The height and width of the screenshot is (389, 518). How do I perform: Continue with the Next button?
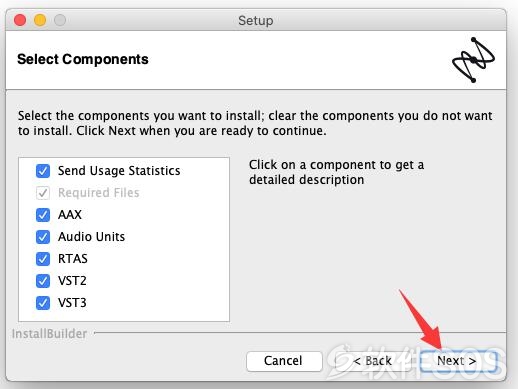click(x=457, y=361)
